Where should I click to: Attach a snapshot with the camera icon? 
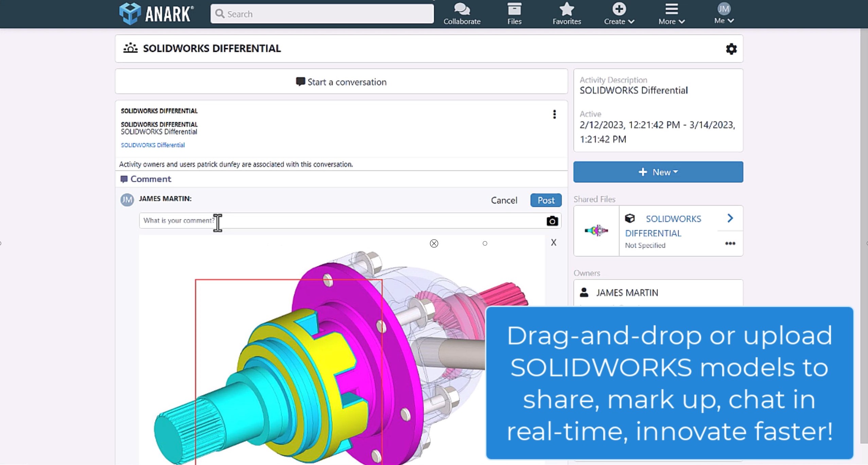pyautogui.click(x=551, y=221)
